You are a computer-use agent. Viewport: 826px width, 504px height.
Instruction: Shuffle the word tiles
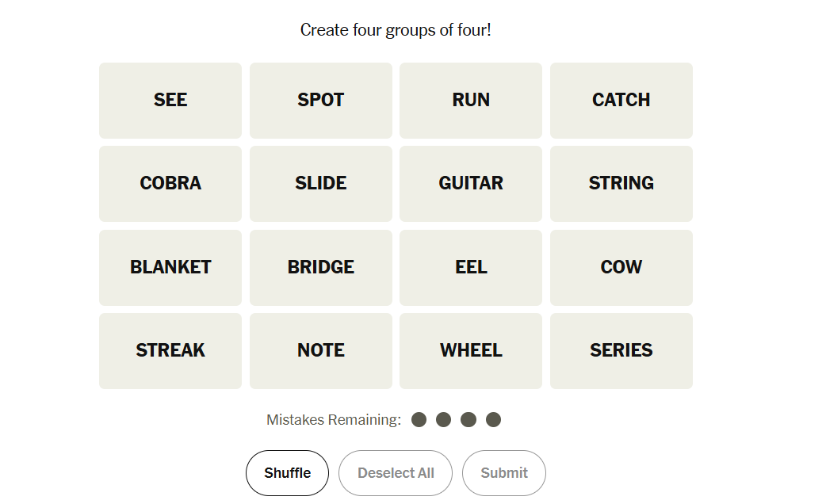click(287, 473)
